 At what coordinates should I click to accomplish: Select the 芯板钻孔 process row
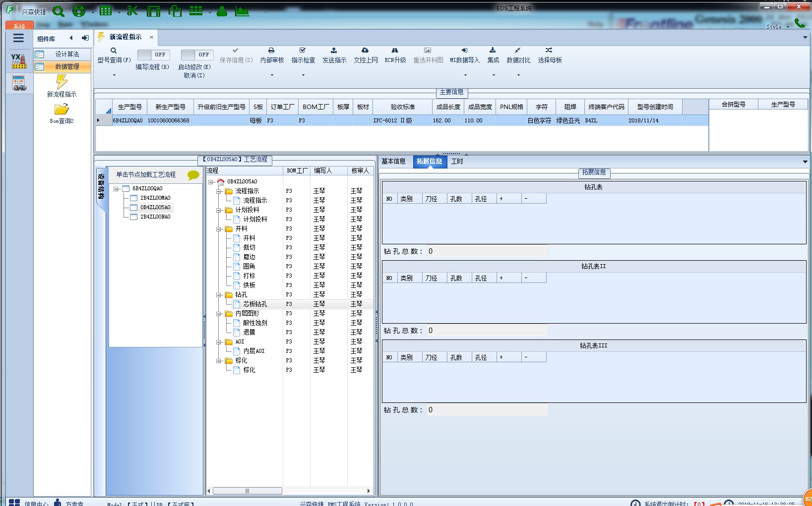click(290, 304)
